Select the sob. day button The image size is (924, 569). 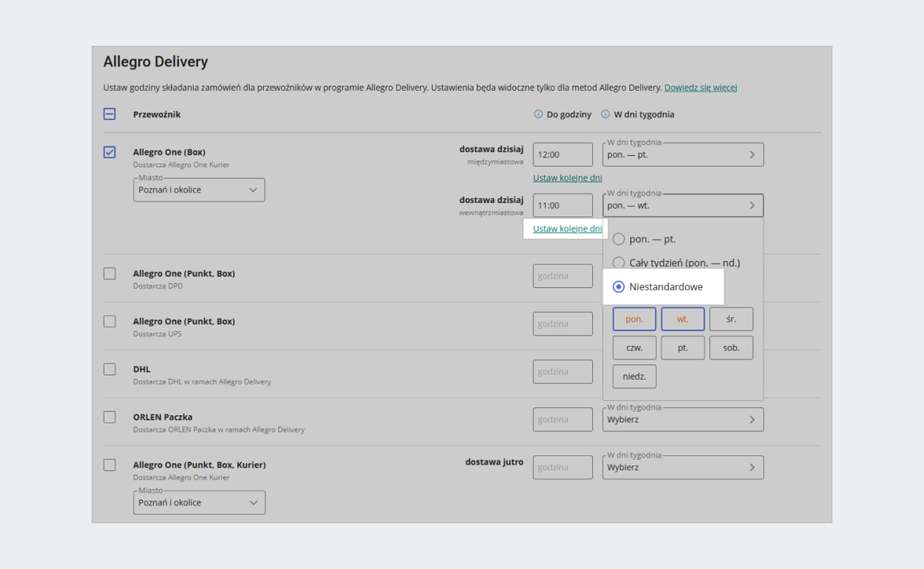[x=731, y=348]
